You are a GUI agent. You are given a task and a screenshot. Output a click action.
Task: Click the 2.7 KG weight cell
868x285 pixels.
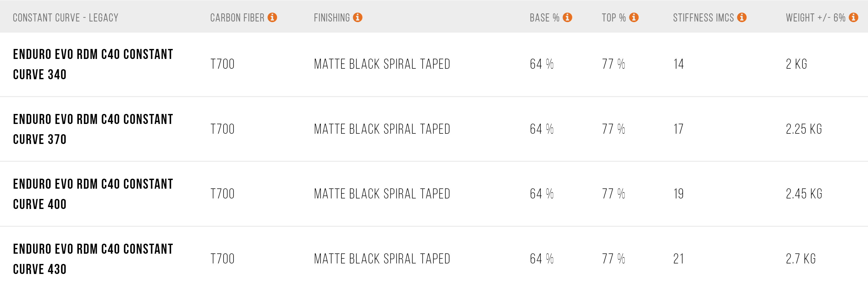click(x=801, y=259)
